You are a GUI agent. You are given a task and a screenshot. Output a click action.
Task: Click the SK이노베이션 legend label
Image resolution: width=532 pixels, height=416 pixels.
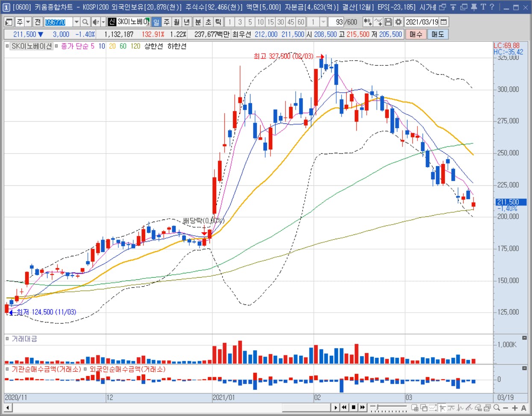32,46
